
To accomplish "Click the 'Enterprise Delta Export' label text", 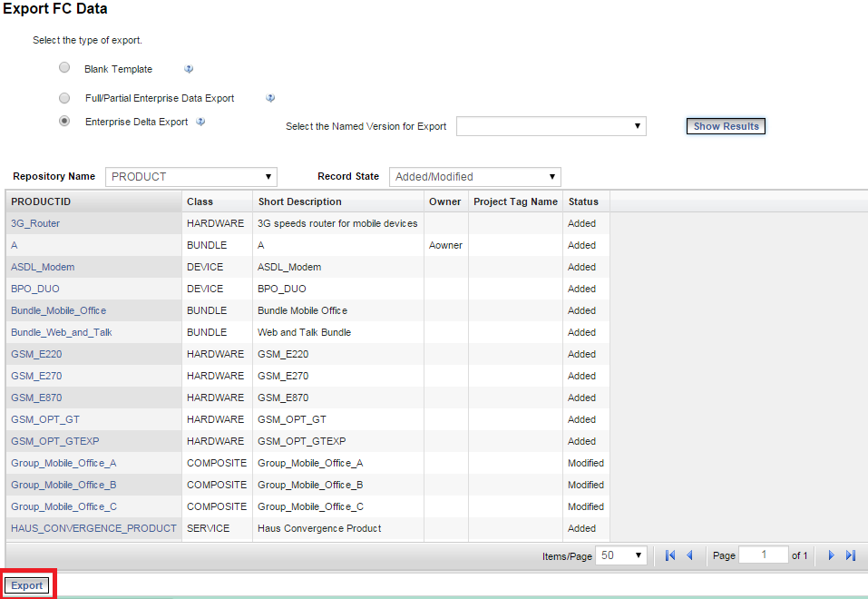I will click(x=137, y=122).
